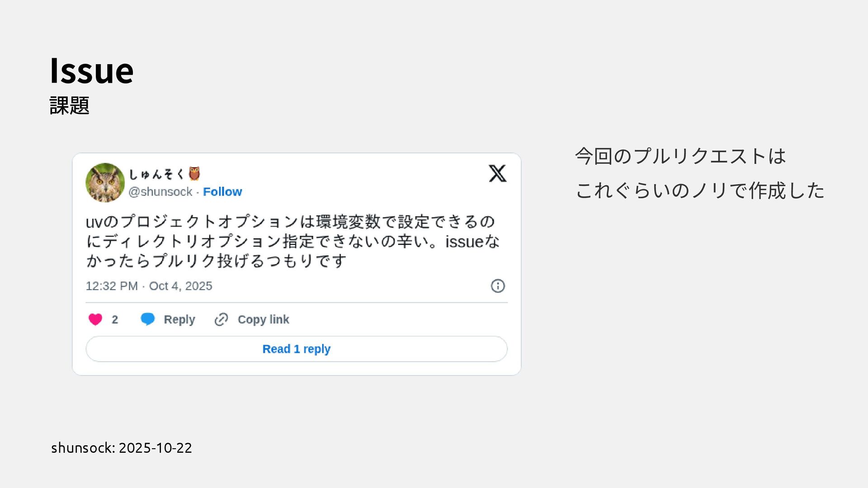Click the owl emoji beside the display name

tap(194, 174)
